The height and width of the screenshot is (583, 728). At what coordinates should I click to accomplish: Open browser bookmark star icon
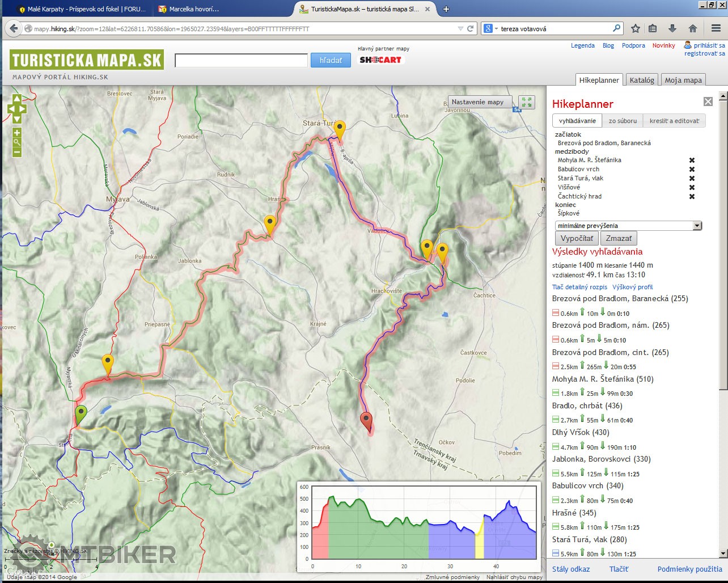pyautogui.click(x=636, y=28)
